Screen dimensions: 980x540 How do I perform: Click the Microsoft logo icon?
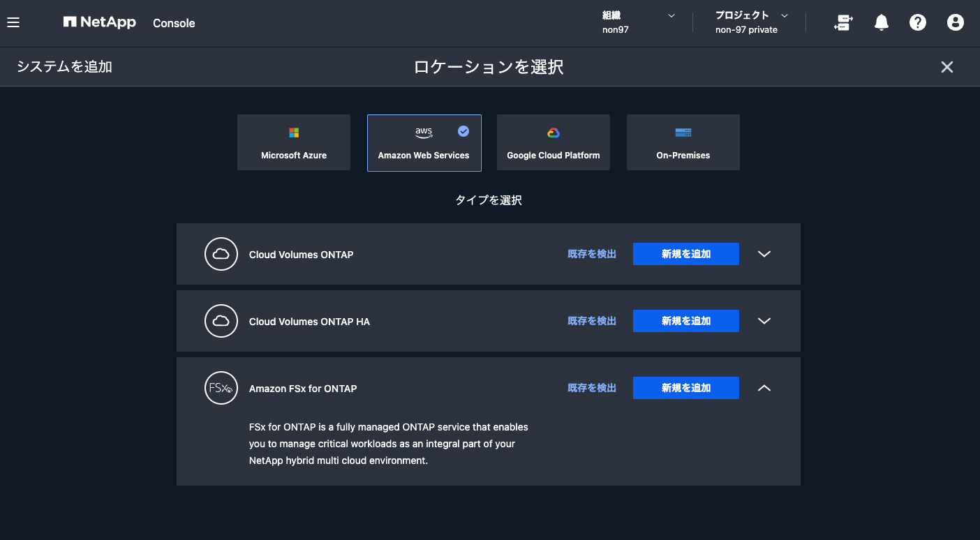coord(294,133)
